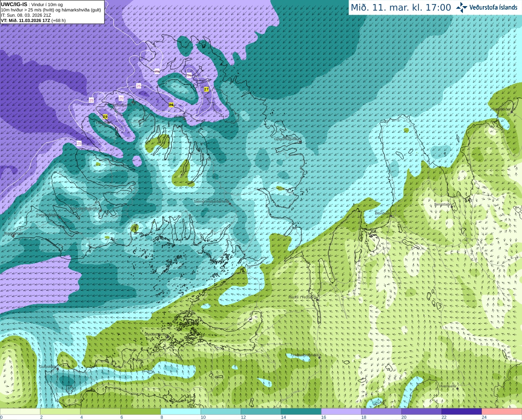Select the 12–14 m/s legend color

click(261, 411)
